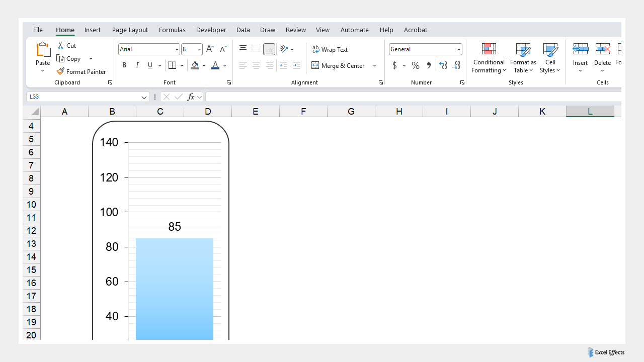Click the Cut scissors icon
644x362 pixels.
click(60, 46)
